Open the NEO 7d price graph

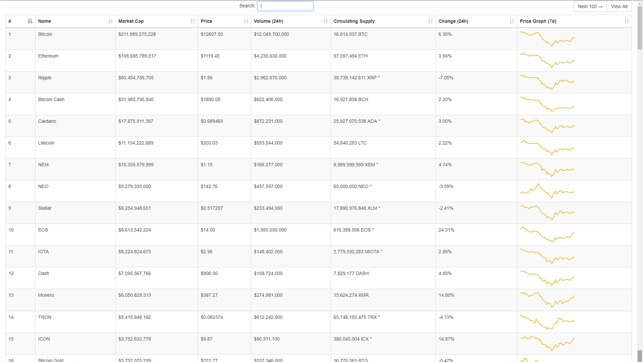click(x=547, y=191)
